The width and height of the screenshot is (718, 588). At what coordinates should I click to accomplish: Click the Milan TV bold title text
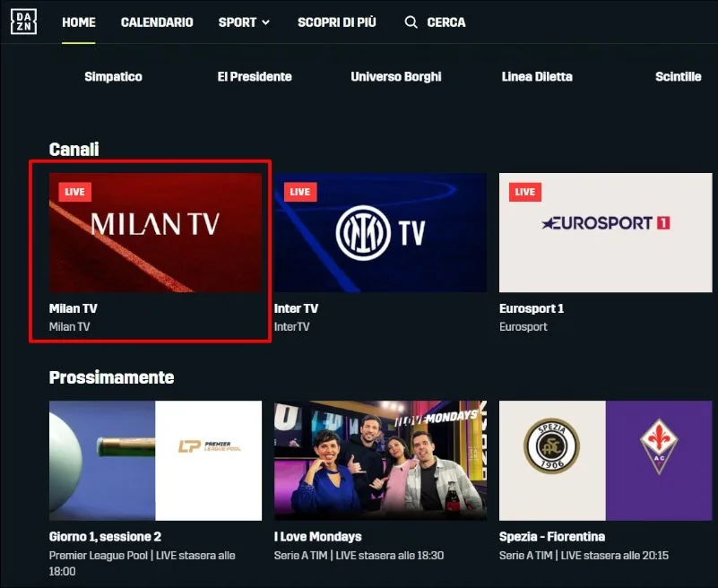(74, 308)
